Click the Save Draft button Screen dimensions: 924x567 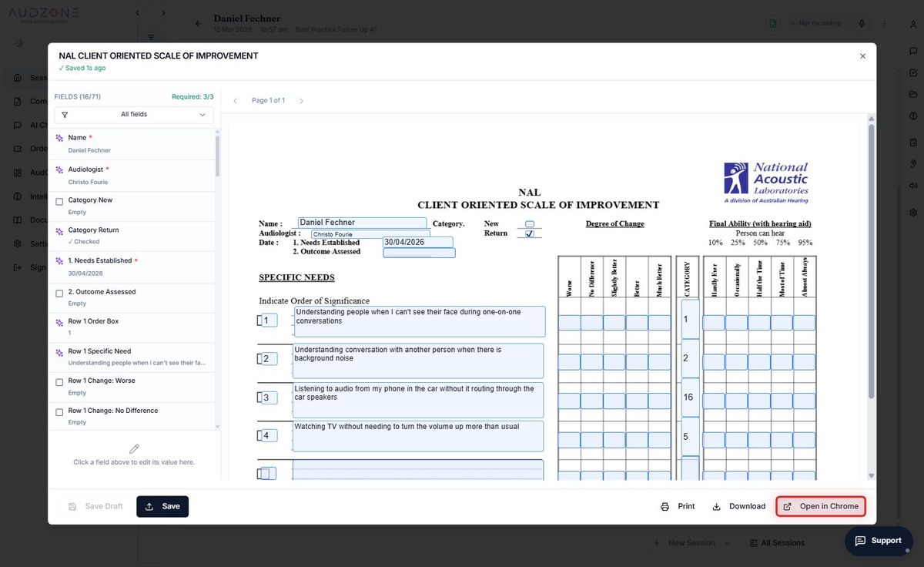point(95,506)
